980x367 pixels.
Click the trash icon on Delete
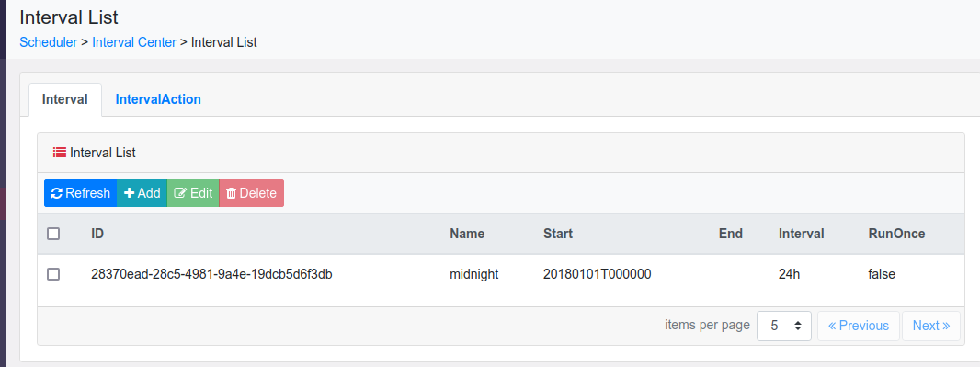tap(232, 193)
